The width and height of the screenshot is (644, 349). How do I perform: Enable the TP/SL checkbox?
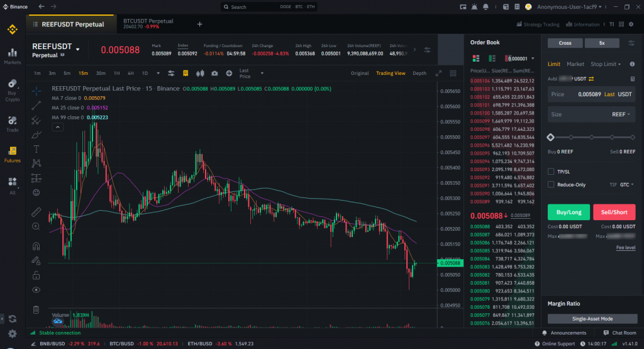[551, 172]
